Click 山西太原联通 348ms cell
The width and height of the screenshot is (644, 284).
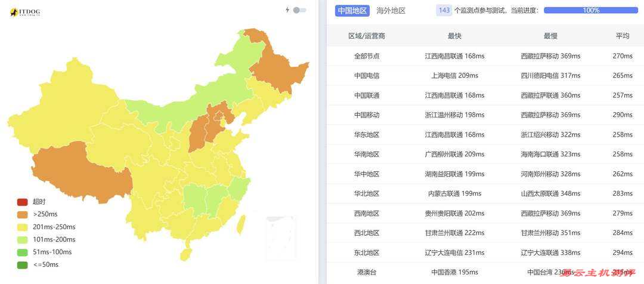point(550,193)
